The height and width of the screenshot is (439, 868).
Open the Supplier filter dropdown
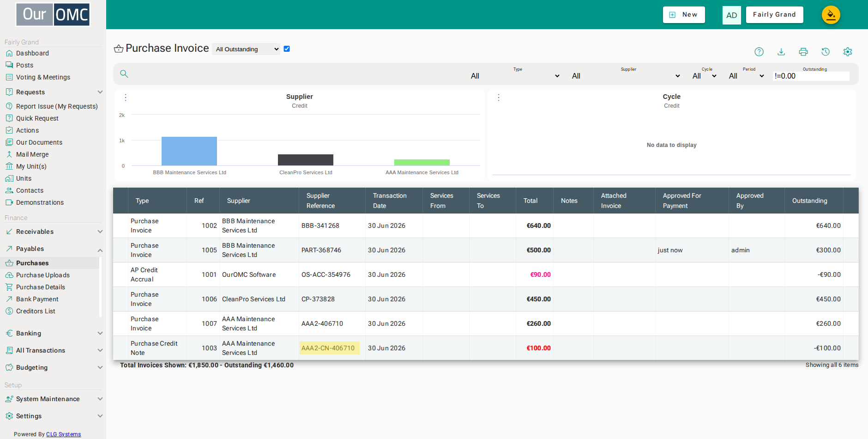[626, 76]
